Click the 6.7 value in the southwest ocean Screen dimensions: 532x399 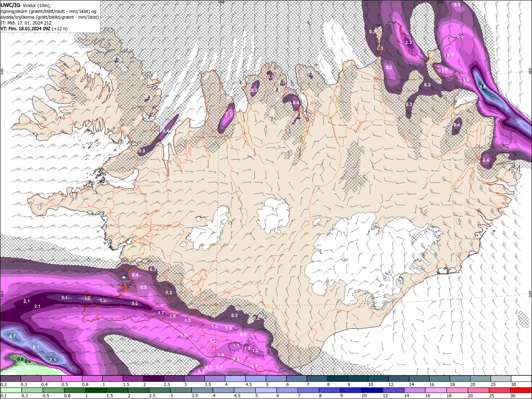12,336
